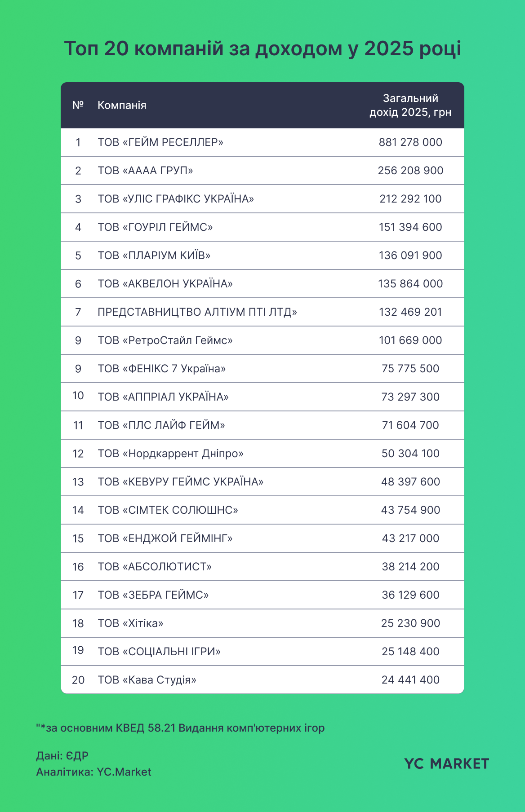
Task: Select ТОВ «УЛІС ГРАФІКС УКРАЇНА» entry
Action: click(176, 199)
